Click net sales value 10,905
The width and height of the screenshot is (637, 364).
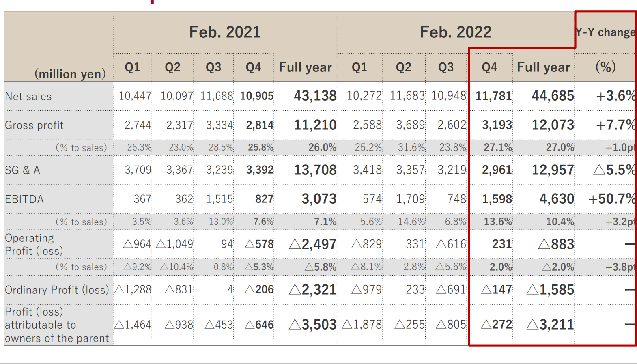[x=256, y=96]
